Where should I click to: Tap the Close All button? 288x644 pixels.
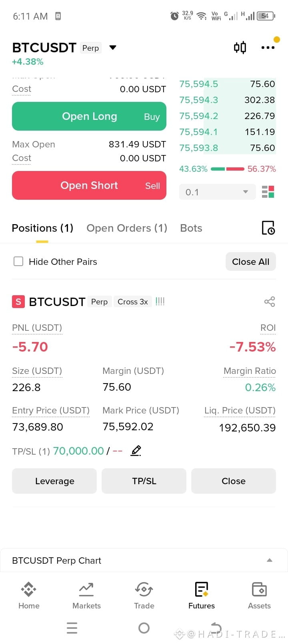click(251, 262)
